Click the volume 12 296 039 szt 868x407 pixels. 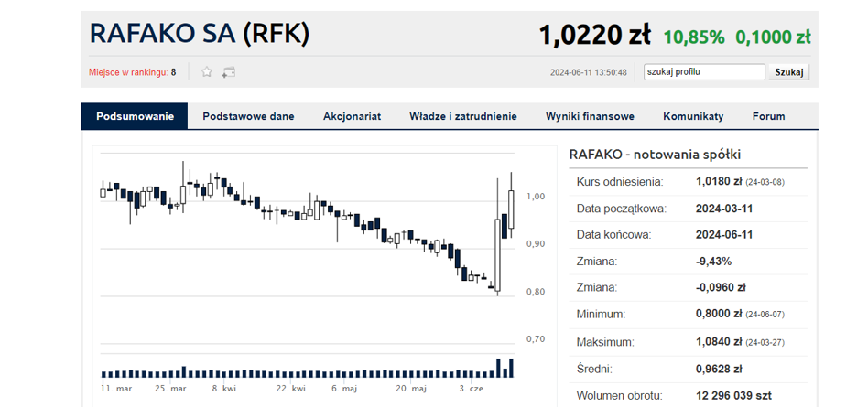(x=733, y=396)
